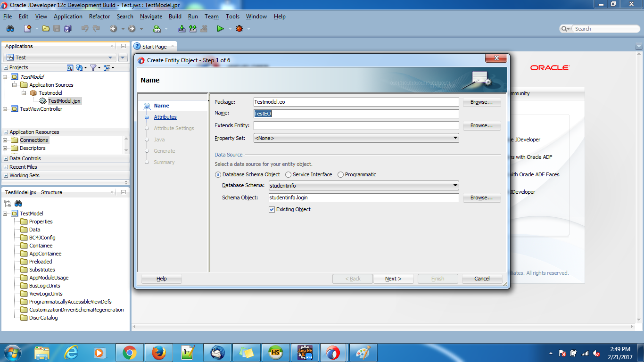The height and width of the screenshot is (362, 644).
Task: Click the Next button in the wizard
Action: point(394,279)
